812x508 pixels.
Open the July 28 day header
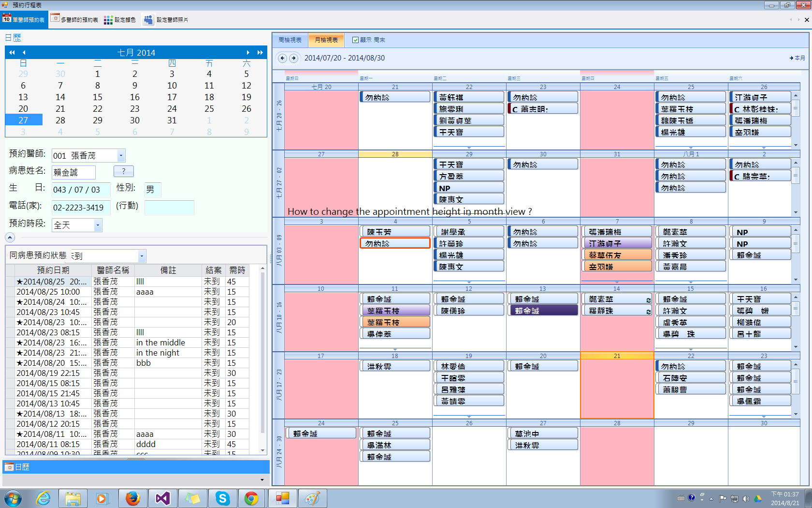[395, 154]
